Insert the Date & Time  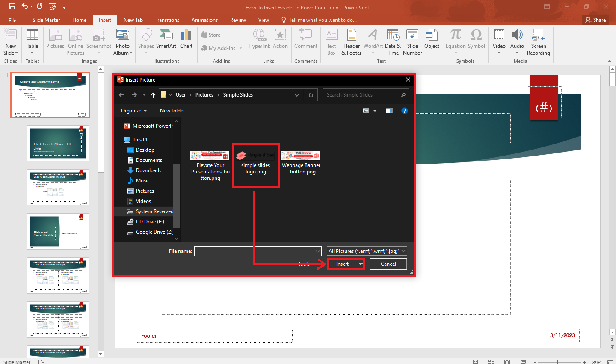(393, 41)
